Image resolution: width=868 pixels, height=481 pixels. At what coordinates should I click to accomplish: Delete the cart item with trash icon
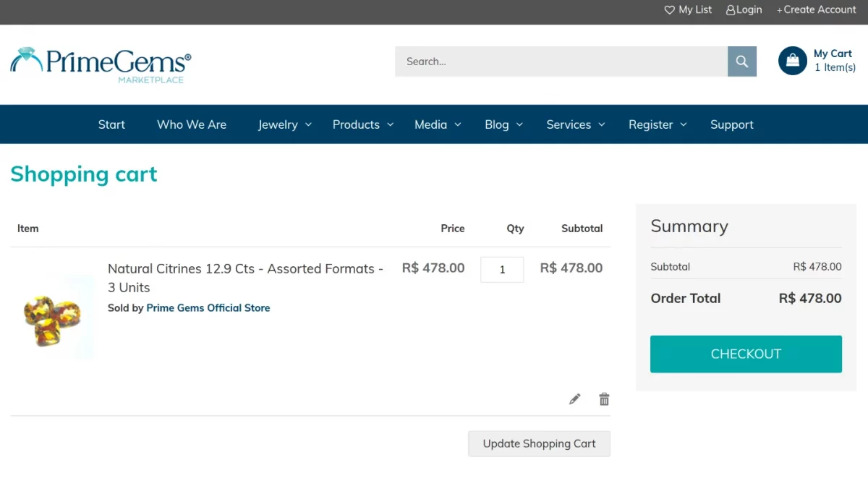pos(604,399)
